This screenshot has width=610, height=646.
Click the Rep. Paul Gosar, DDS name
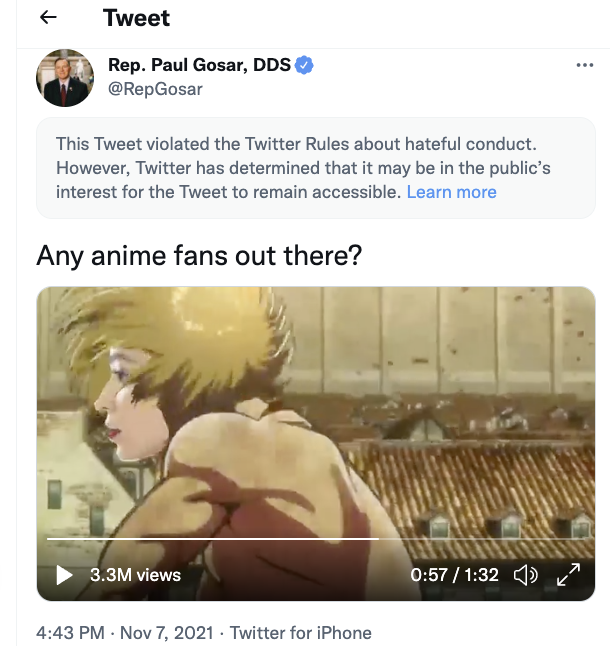click(x=199, y=65)
